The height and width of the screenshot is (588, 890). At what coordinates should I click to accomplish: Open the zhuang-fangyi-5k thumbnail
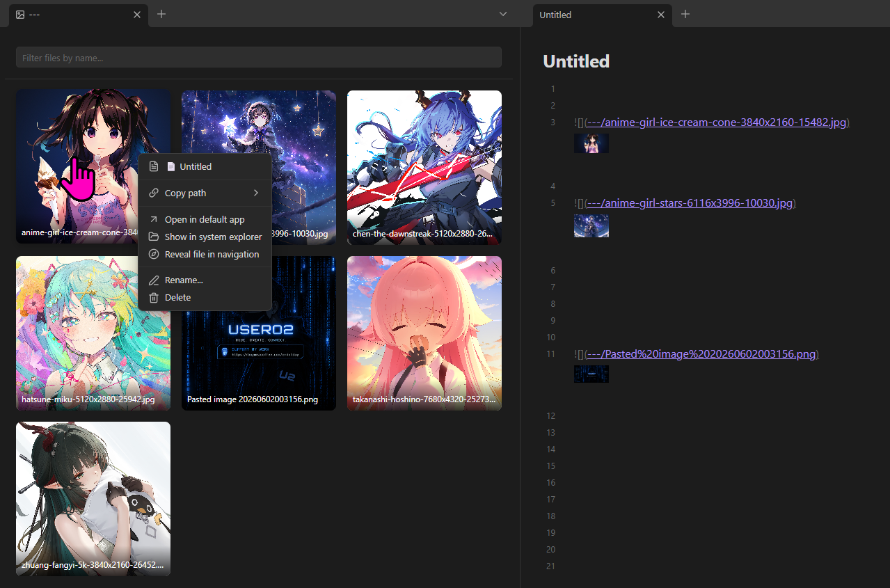click(x=93, y=498)
